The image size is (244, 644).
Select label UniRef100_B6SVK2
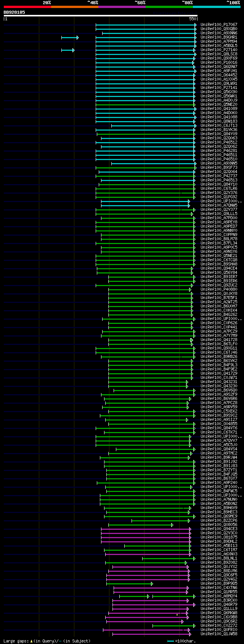(219, 361)
